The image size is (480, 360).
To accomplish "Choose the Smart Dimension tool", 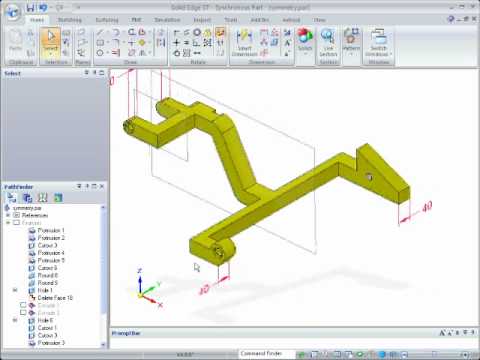I will coord(244,43).
